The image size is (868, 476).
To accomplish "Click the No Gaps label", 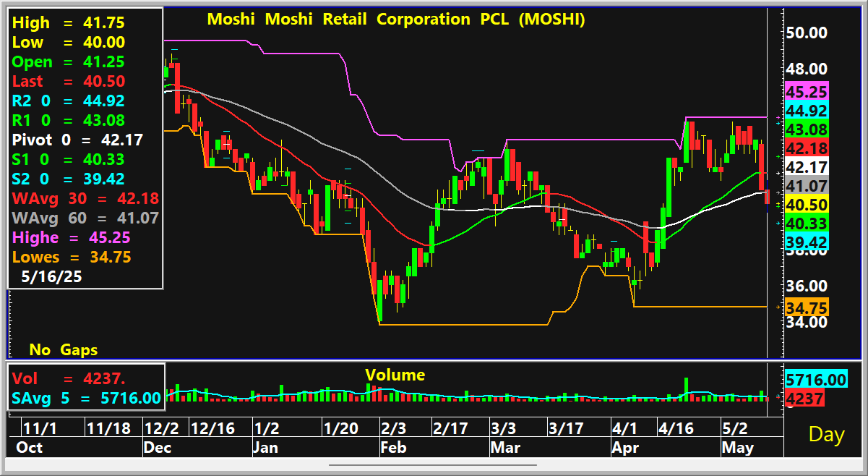I will [64, 349].
